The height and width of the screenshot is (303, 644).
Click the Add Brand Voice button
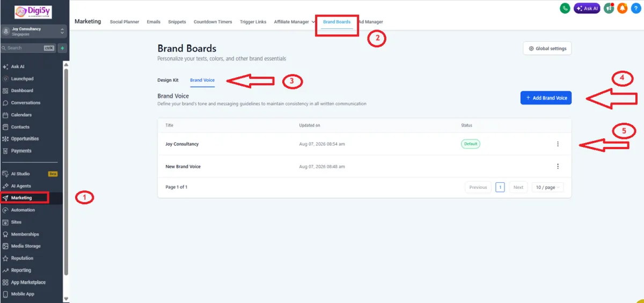click(546, 98)
